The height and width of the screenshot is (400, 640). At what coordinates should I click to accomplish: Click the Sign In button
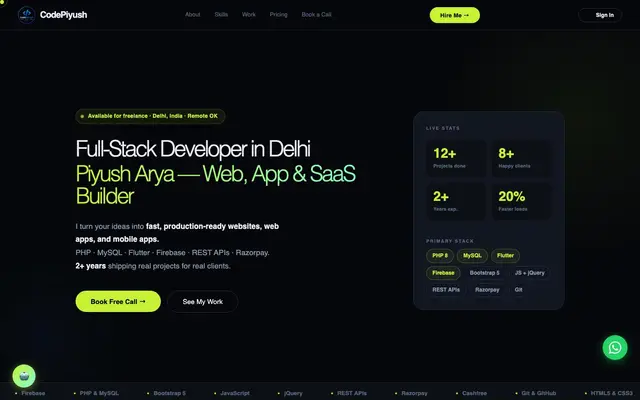[600, 15]
